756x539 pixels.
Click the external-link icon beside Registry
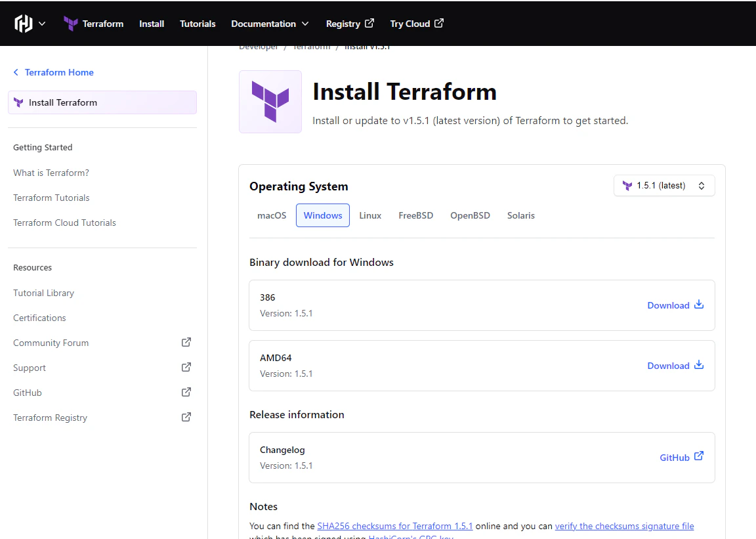point(369,23)
